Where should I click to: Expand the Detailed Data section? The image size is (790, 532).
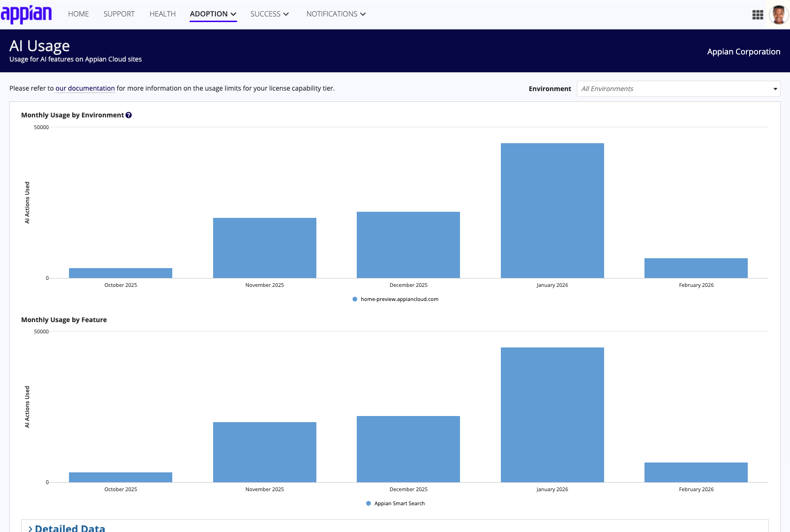(x=67, y=528)
